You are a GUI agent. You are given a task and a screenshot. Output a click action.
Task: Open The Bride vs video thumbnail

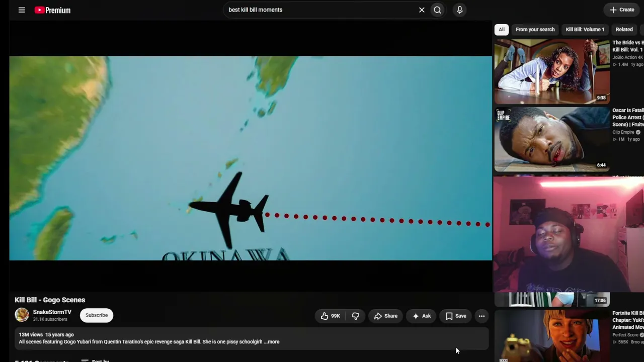click(x=552, y=71)
